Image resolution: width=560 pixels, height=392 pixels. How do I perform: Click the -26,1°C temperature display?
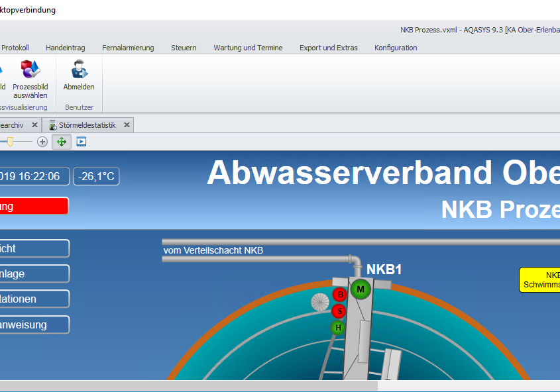pos(97,176)
